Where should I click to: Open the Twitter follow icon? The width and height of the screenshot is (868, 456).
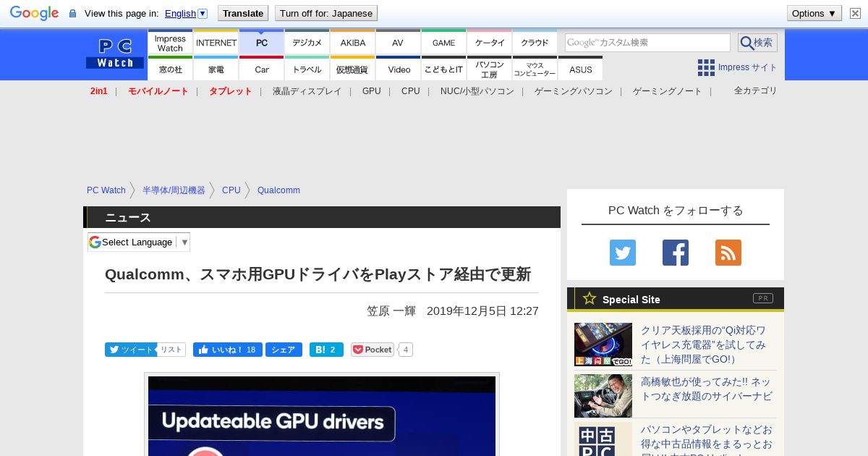tap(623, 253)
